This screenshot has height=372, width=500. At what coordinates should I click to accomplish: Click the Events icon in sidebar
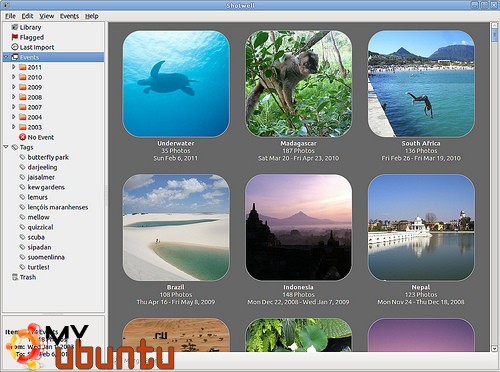[x=15, y=57]
